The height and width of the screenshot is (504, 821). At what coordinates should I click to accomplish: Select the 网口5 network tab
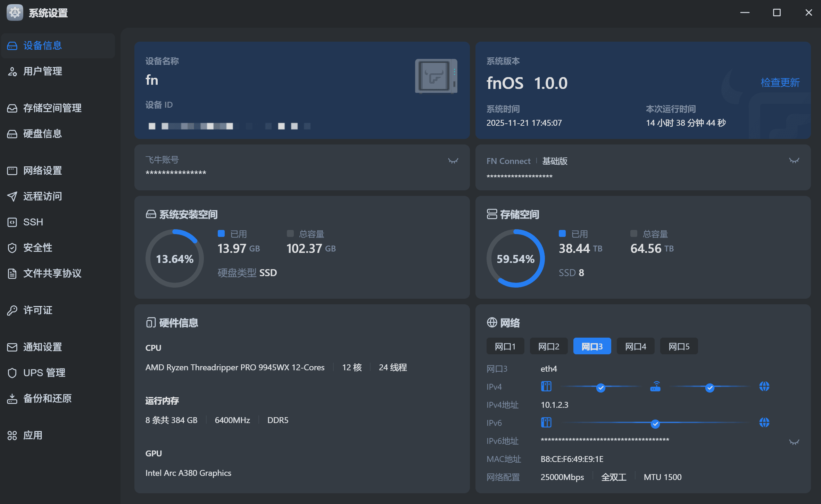coord(679,346)
